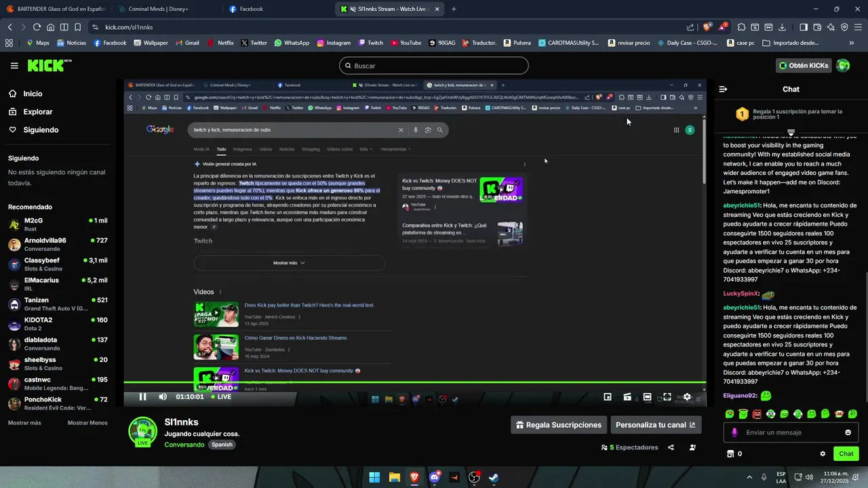Open recommended channel M2cG

[58, 225]
